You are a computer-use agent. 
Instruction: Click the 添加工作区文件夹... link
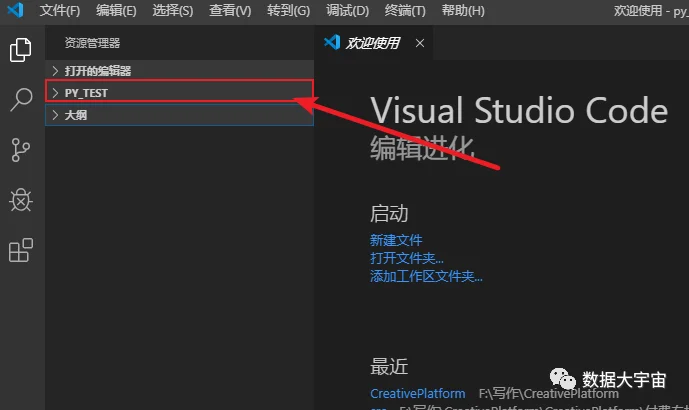(x=426, y=276)
